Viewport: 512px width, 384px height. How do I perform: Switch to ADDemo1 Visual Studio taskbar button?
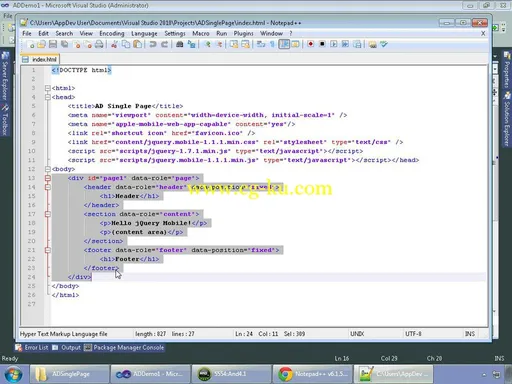tap(151, 374)
